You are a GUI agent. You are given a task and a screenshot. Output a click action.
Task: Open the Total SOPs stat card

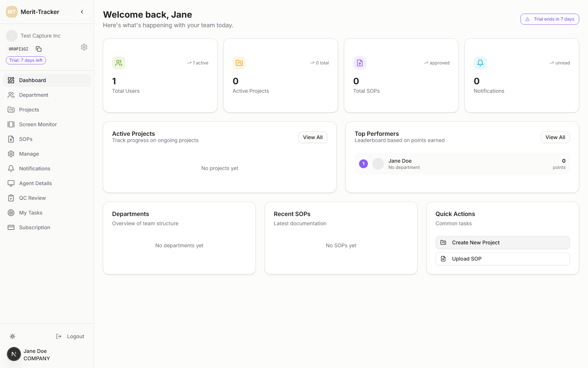point(401,75)
